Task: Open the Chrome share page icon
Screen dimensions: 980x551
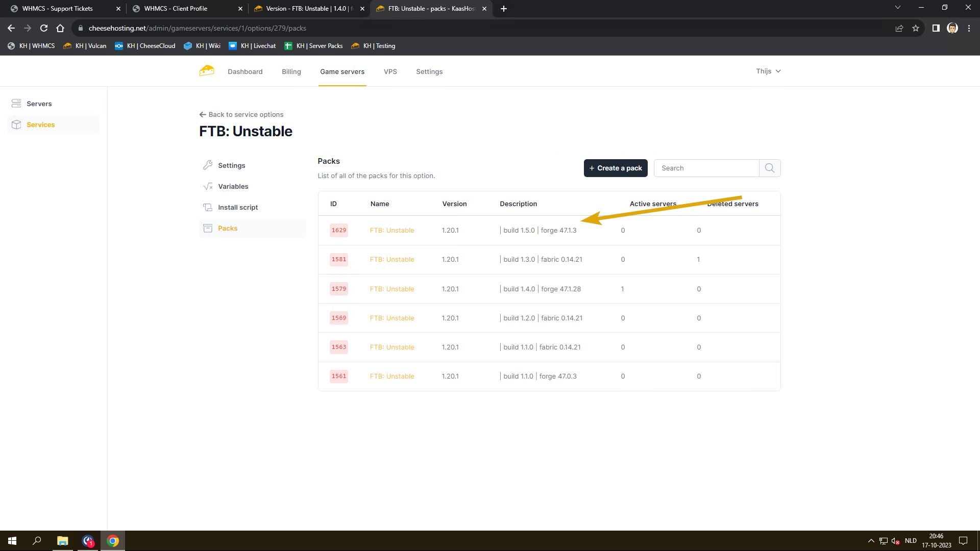Action: click(x=899, y=28)
